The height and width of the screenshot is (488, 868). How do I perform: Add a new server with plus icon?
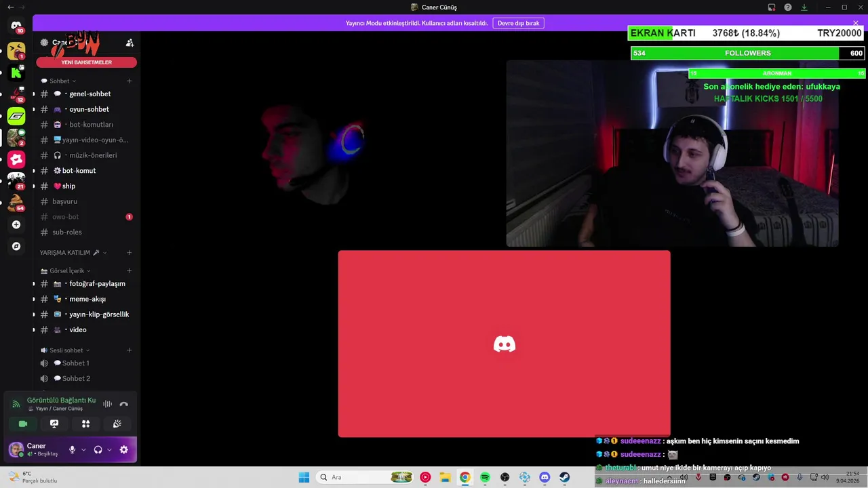point(16,224)
